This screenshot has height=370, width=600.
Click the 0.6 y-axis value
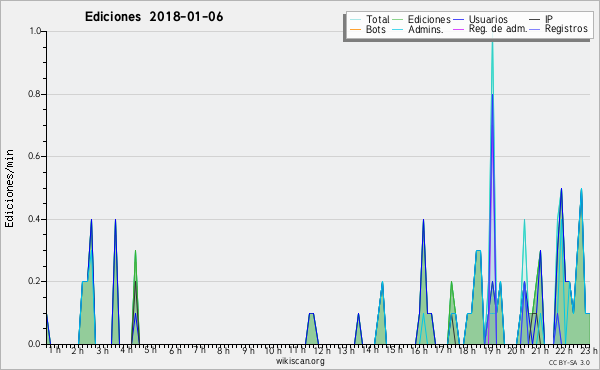click(x=34, y=156)
